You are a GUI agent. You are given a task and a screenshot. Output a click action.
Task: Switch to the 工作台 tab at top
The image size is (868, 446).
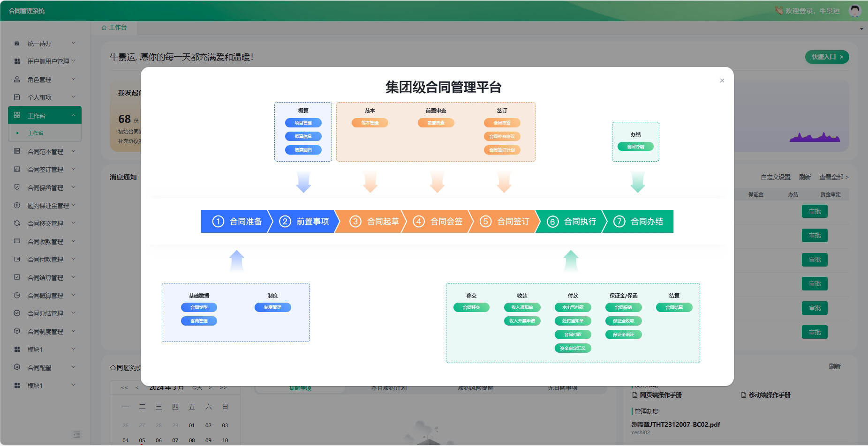114,28
